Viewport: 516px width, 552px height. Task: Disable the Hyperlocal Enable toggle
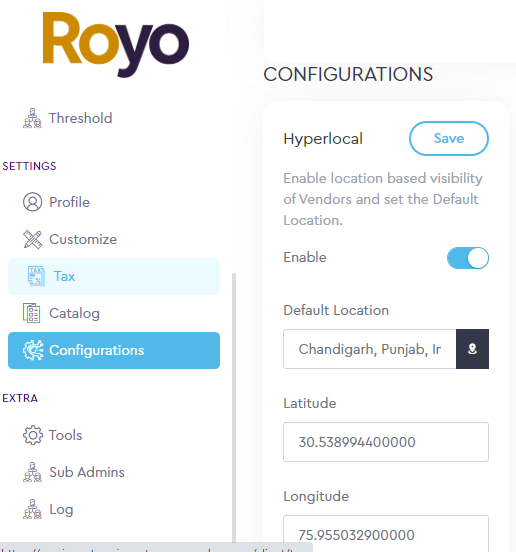point(468,258)
